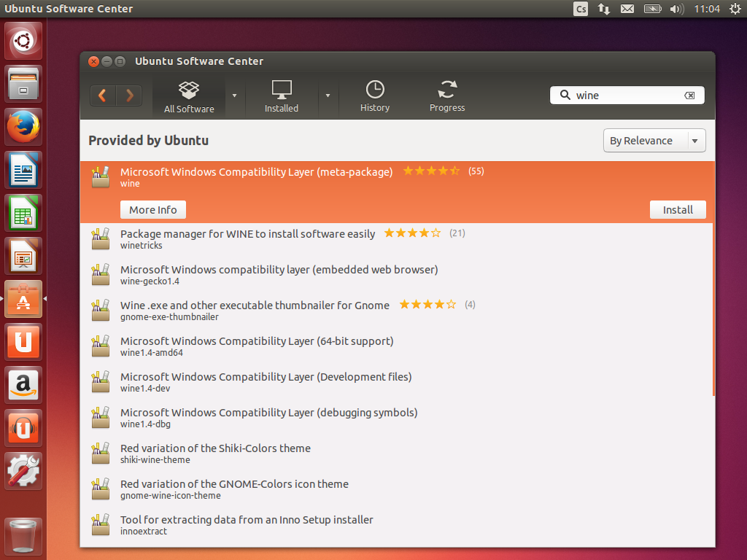Open Firefox from the launcher

[x=25, y=127]
